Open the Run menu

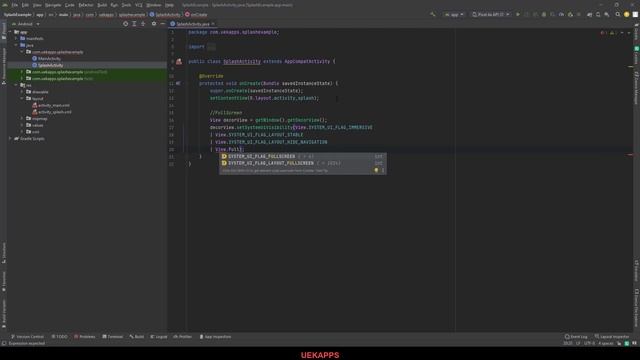pos(114,5)
